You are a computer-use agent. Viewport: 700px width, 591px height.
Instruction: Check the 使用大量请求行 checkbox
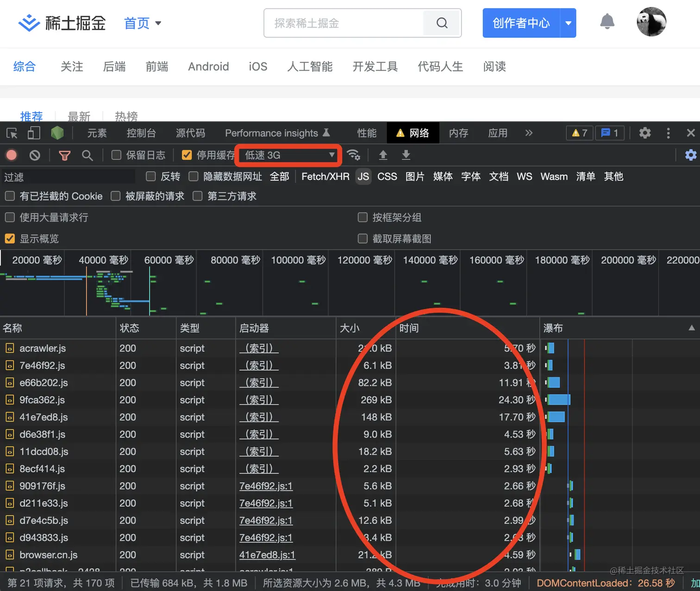[x=10, y=218]
